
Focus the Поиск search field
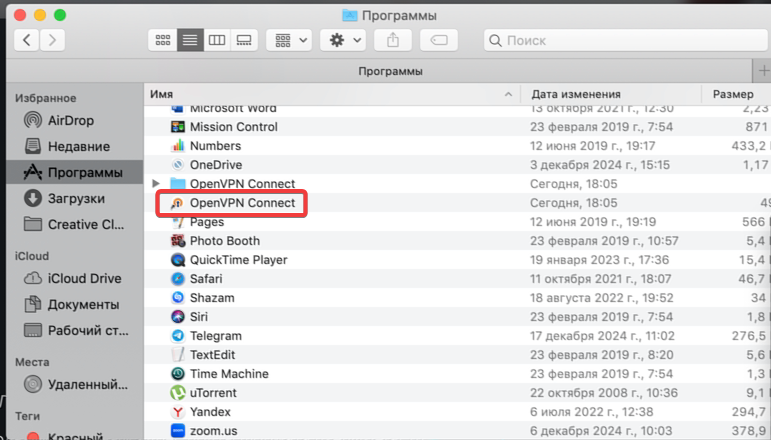626,40
